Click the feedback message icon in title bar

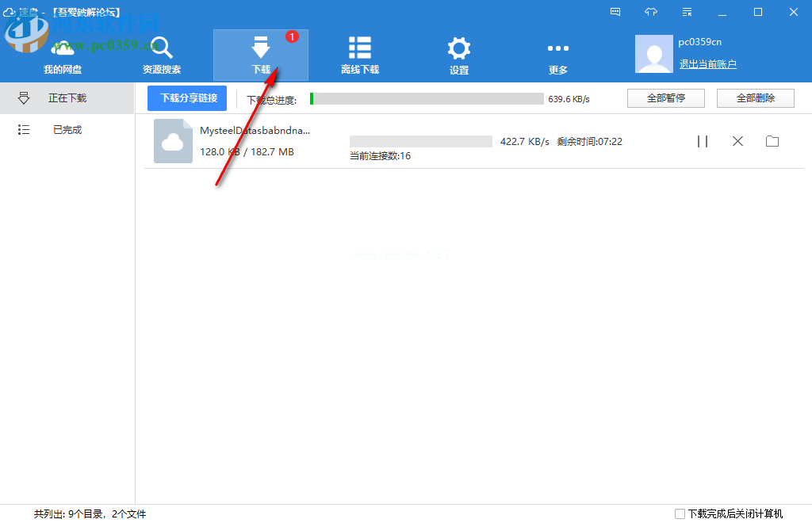[x=615, y=12]
